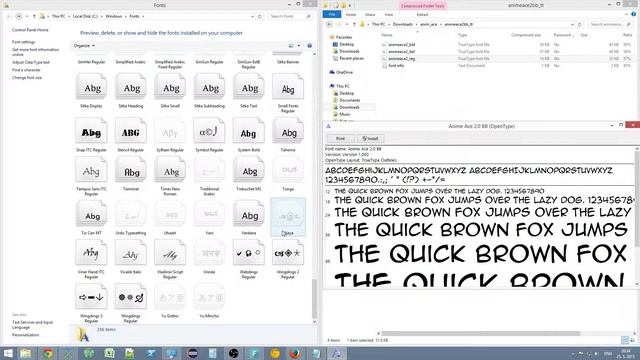Select the Compressed Folder Tools tab
Image resolution: width=640 pixels, height=360 pixels.
(422, 6)
